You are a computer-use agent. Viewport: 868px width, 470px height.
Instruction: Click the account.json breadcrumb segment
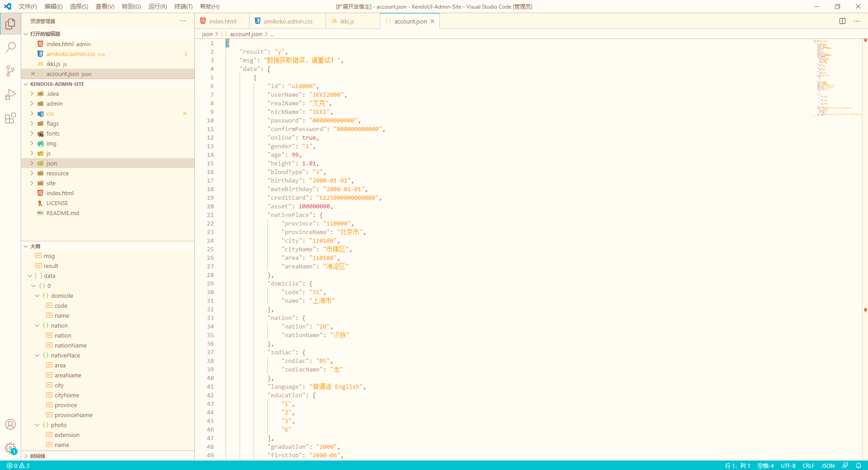242,34
